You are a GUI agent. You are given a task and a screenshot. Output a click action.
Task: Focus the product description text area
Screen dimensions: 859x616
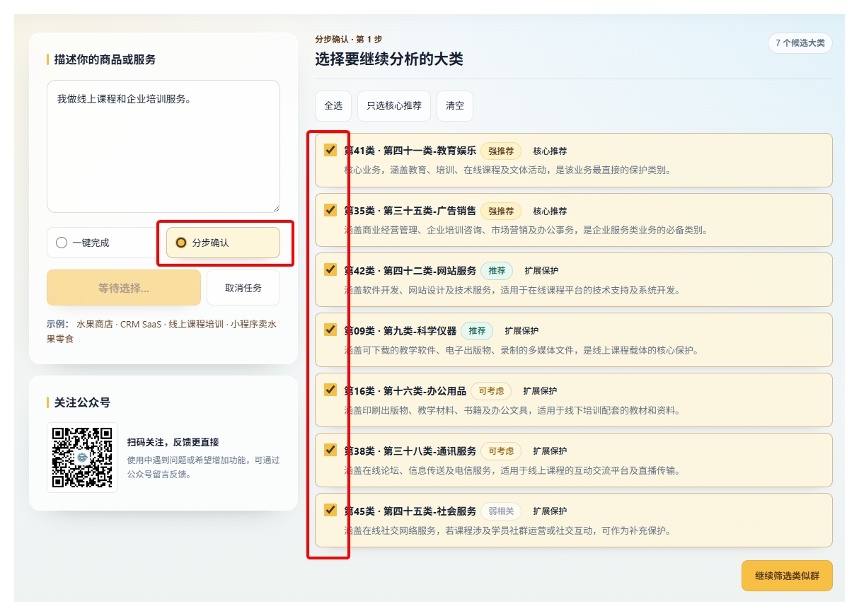[163, 146]
